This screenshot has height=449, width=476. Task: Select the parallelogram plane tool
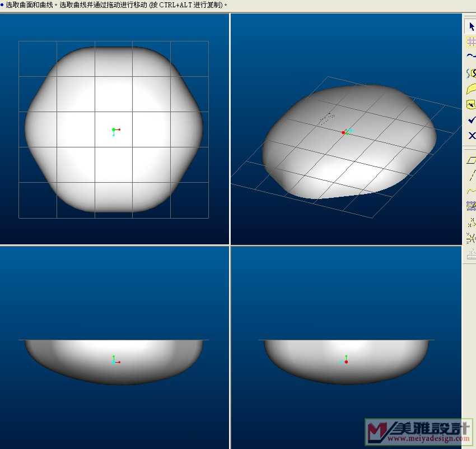click(471, 160)
